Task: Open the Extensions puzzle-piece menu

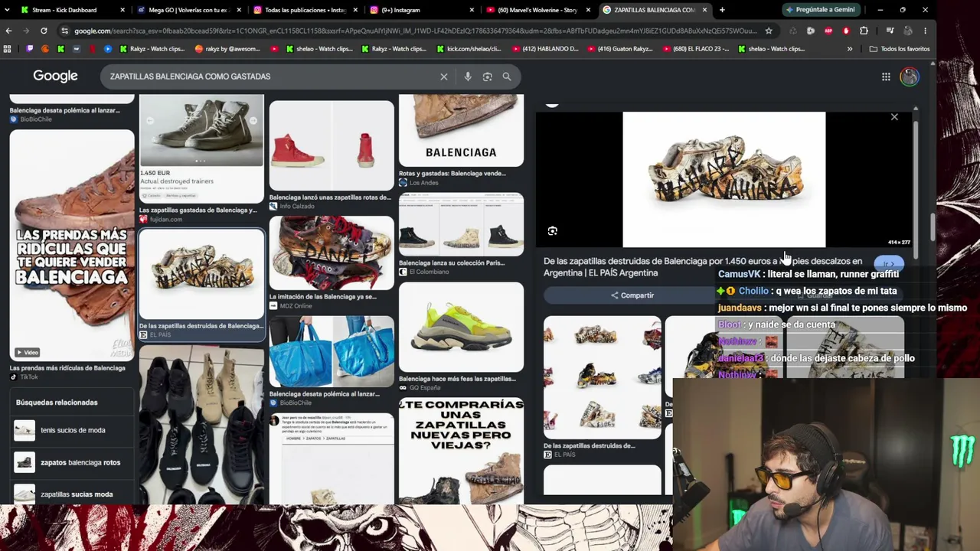Action: (864, 31)
